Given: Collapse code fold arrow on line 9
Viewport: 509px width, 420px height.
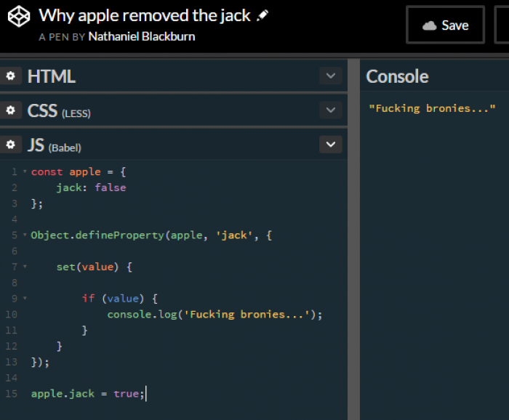Looking at the screenshot, I should click(25, 298).
